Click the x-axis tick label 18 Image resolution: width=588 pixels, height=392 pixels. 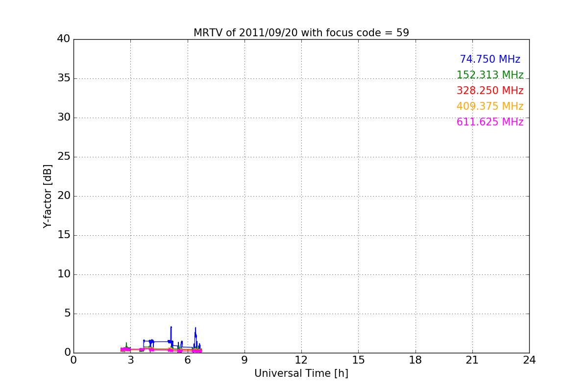(x=416, y=360)
